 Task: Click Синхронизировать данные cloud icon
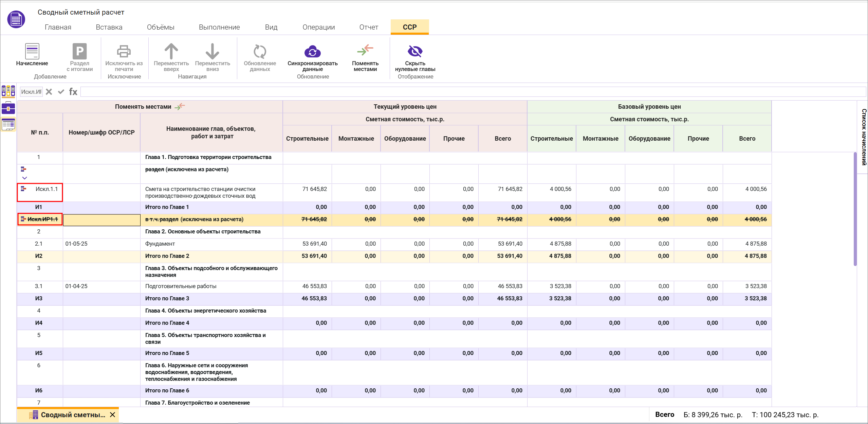[312, 52]
